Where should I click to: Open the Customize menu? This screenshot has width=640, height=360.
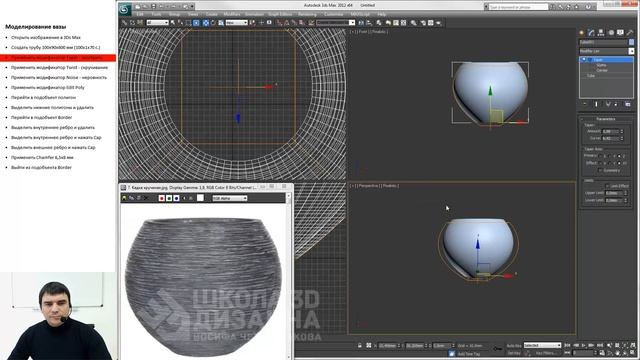coord(333,14)
